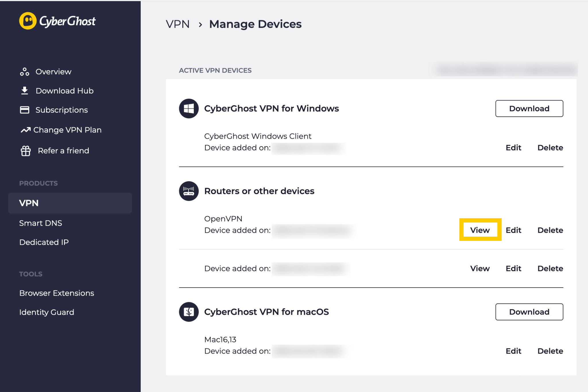
Task: Open Browser Extensions tool
Action: [x=57, y=293]
